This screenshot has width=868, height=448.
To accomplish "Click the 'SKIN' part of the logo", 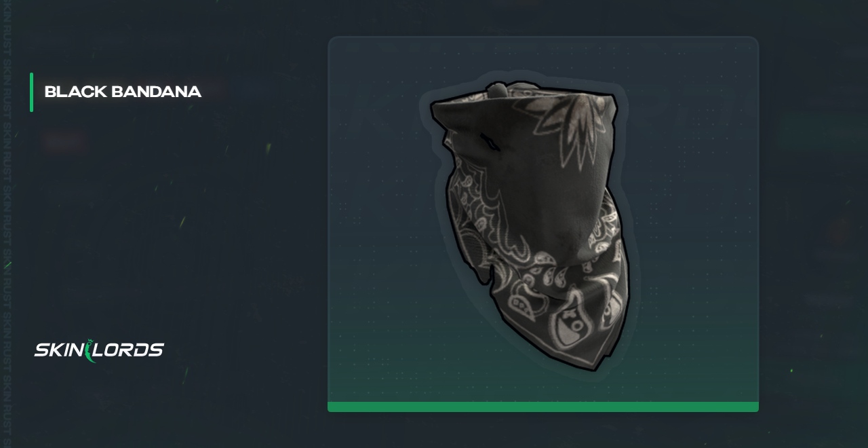I will click(x=60, y=350).
